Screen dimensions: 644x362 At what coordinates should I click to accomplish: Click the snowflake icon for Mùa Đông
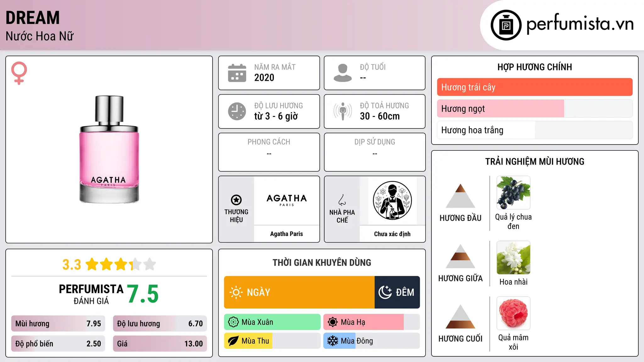point(333,341)
